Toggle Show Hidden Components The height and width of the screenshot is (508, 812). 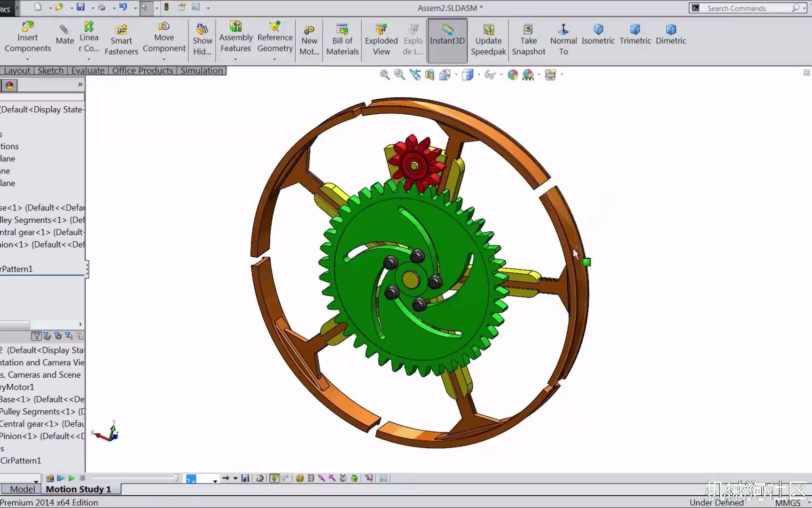[202, 38]
